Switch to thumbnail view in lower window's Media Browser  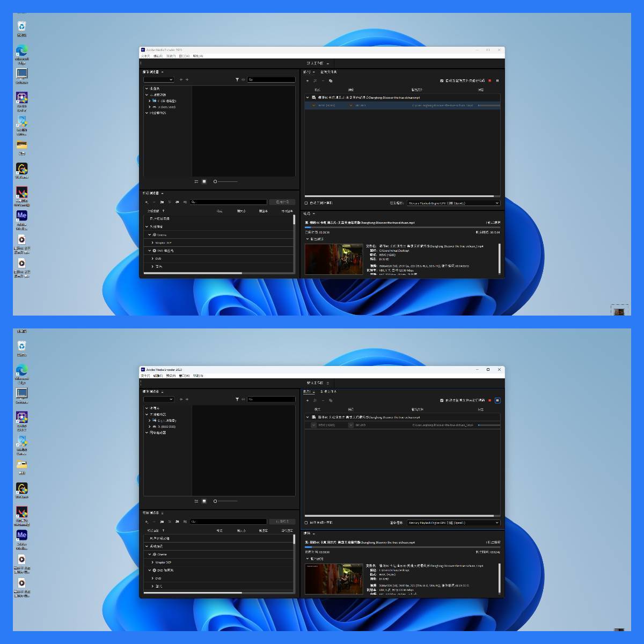(204, 501)
